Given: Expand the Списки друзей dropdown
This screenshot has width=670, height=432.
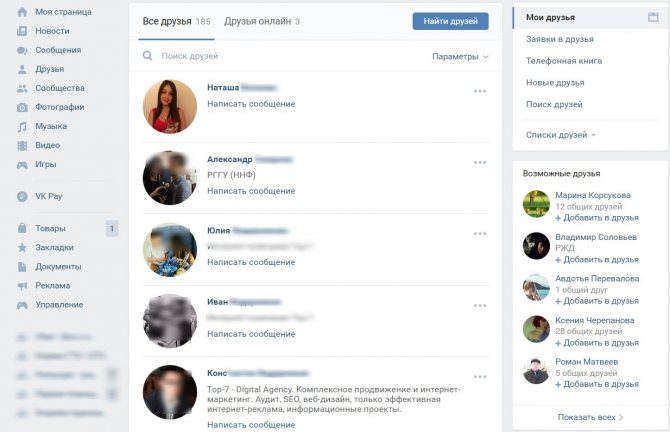Looking at the screenshot, I should click(x=561, y=135).
